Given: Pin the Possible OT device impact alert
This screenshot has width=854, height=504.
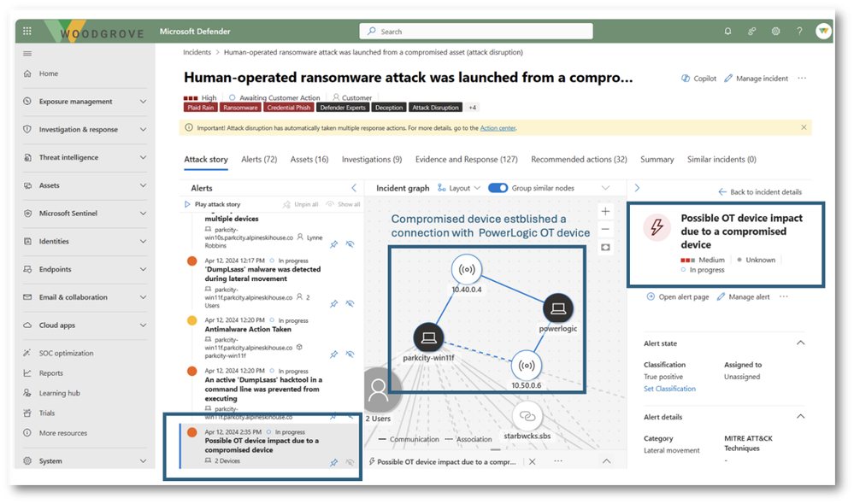Looking at the screenshot, I should 334,462.
